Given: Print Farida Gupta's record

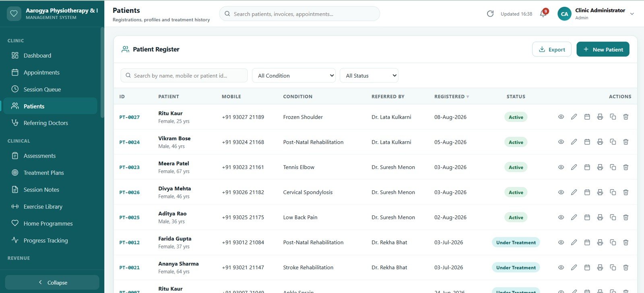Looking at the screenshot, I should point(600,242).
